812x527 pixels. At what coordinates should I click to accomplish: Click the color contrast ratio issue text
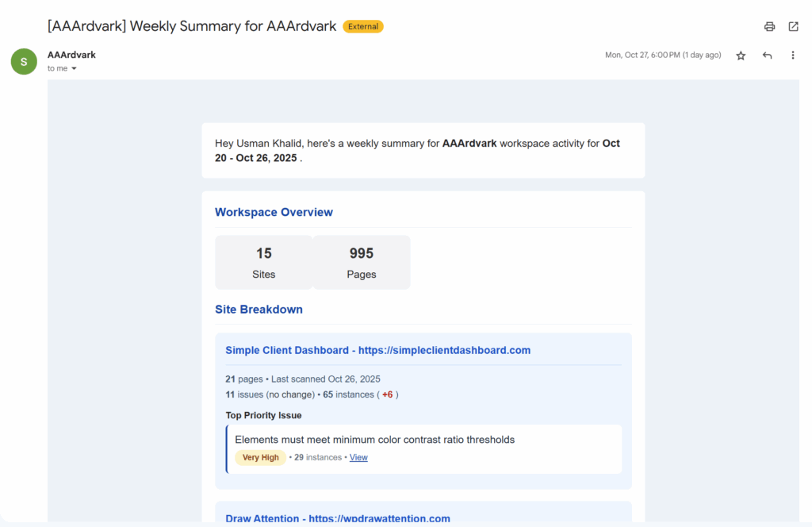[x=374, y=439]
